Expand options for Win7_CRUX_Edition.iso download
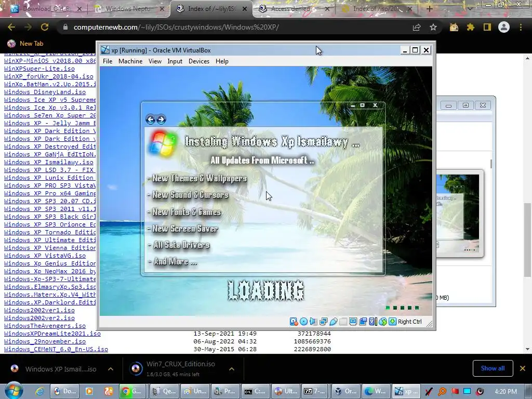The width and height of the screenshot is (532, 399). click(232, 369)
